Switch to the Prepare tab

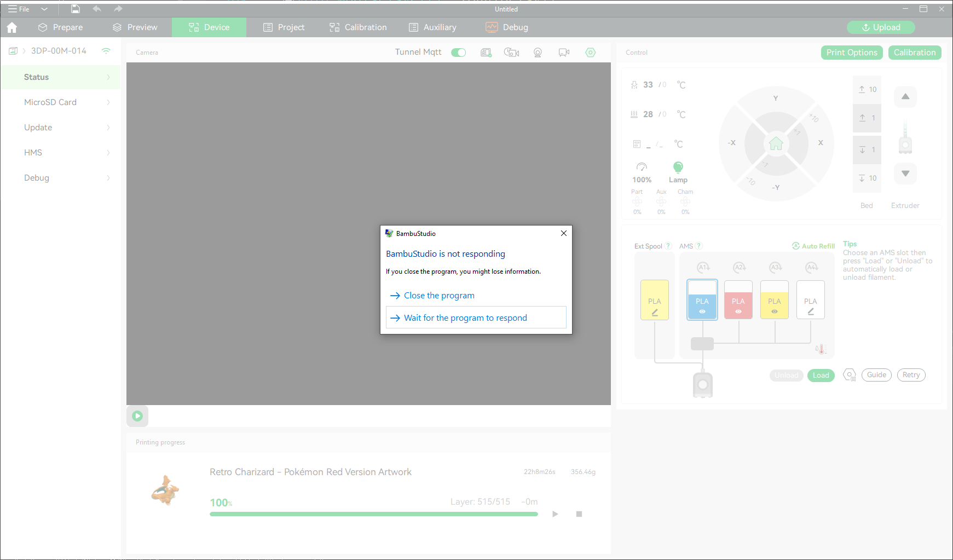pyautogui.click(x=61, y=27)
